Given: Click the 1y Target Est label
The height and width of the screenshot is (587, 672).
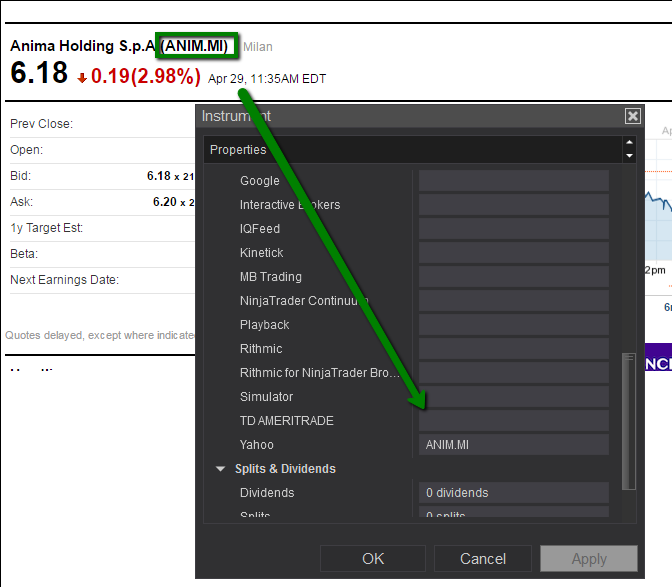Looking at the screenshot, I should (46, 228).
